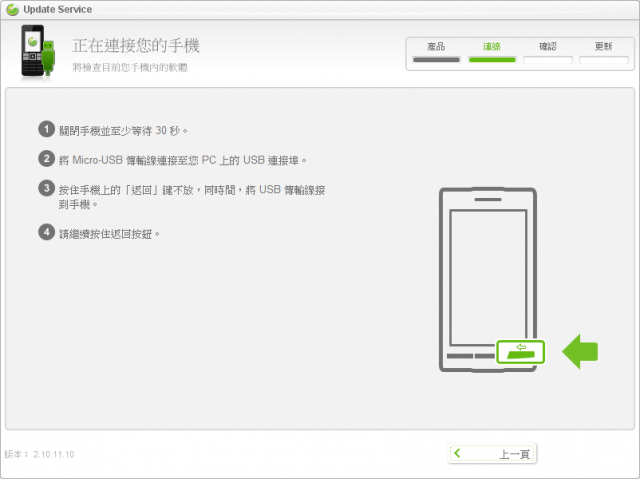
Task: Click the gray progress bar under 產品
Action: (x=436, y=60)
